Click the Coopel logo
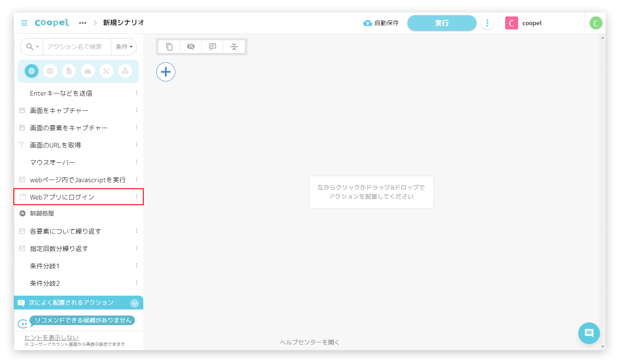 pyautogui.click(x=52, y=23)
